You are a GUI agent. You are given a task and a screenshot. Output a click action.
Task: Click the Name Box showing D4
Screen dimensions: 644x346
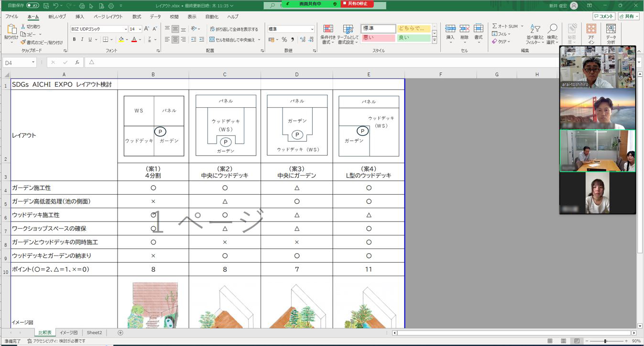tap(19, 63)
